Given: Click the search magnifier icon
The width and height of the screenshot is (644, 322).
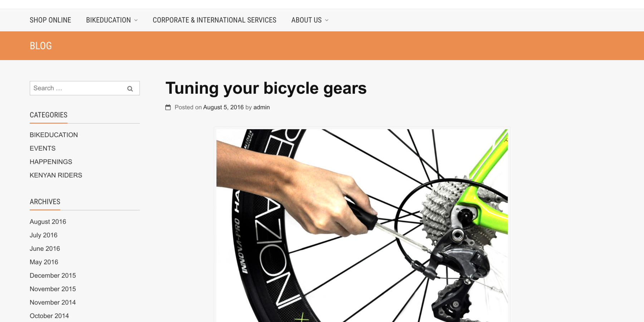Looking at the screenshot, I should pos(130,88).
